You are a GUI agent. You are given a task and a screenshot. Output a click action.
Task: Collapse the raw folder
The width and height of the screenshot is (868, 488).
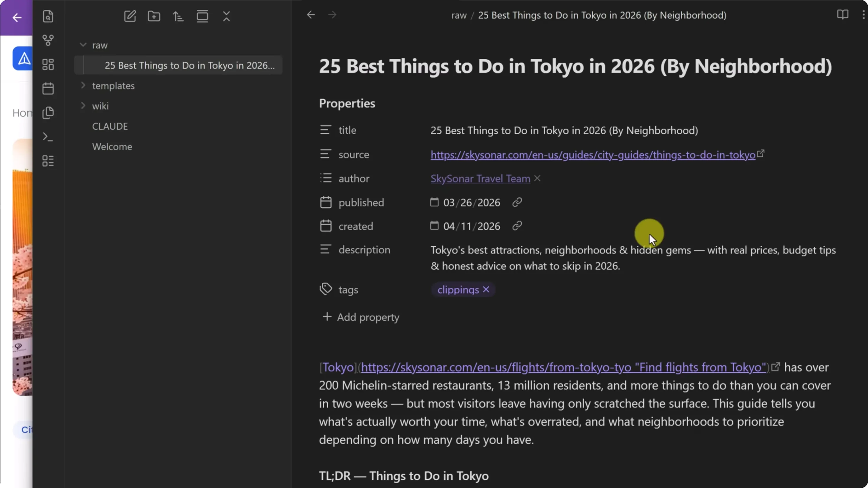(83, 45)
